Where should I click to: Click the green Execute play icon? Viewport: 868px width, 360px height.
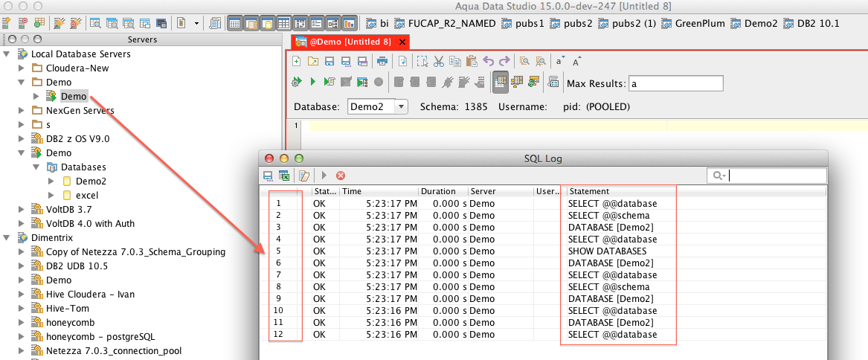click(313, 82)
